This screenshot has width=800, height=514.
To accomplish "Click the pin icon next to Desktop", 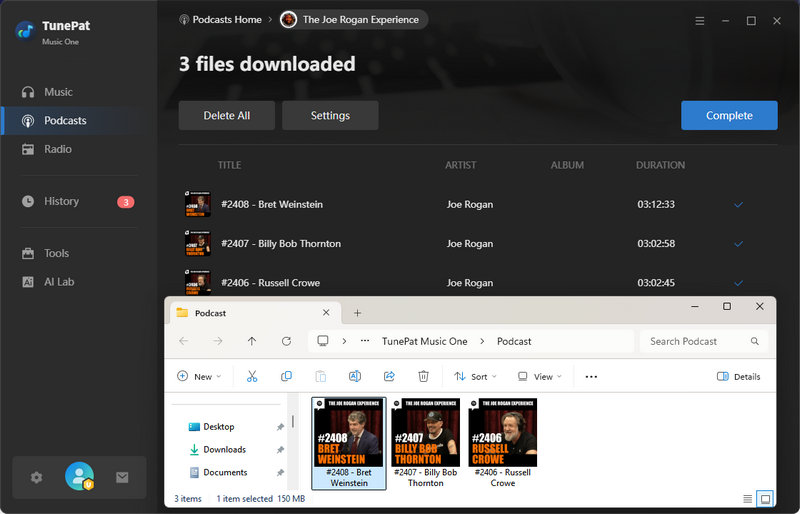I will (280, 427).
